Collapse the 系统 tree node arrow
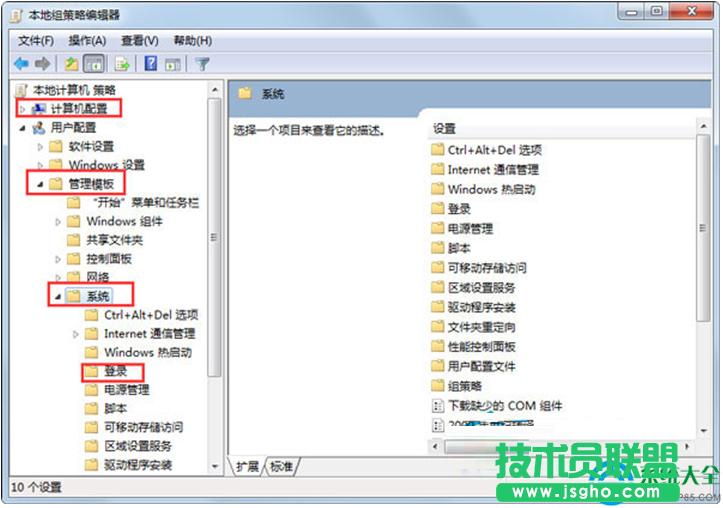The image size is (723, 508). click(x=58, y=297)
